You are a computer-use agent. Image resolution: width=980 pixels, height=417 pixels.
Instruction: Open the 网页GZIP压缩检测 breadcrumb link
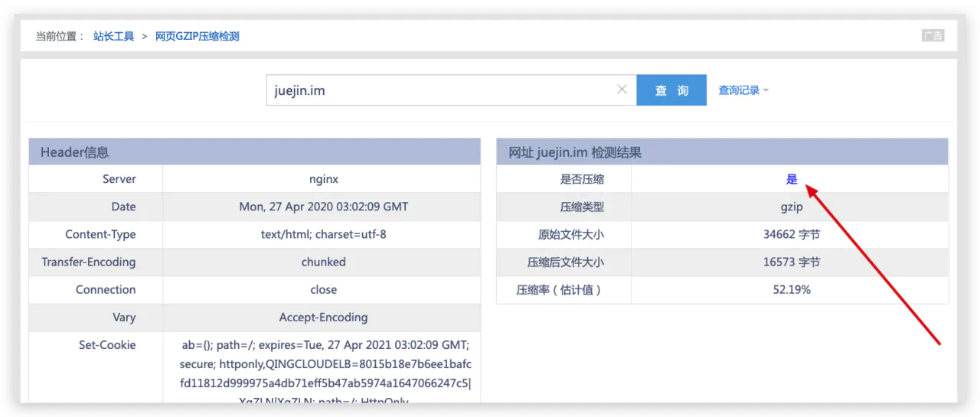tap(198, 36)
